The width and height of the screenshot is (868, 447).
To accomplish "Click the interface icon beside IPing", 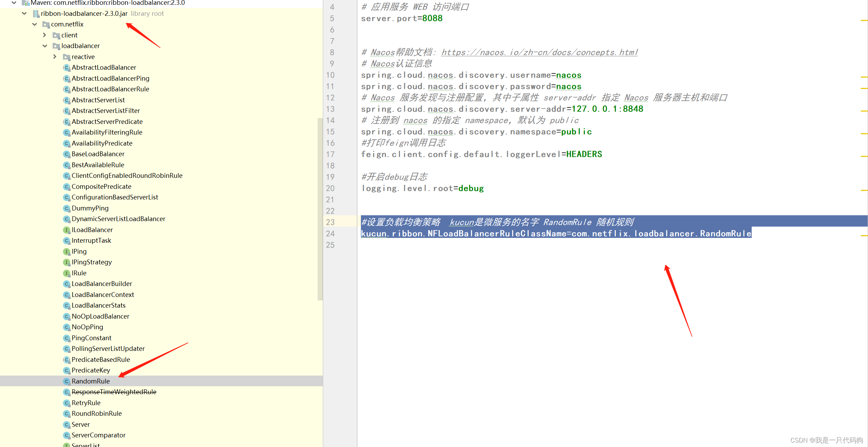I will (x=67, y=251).
